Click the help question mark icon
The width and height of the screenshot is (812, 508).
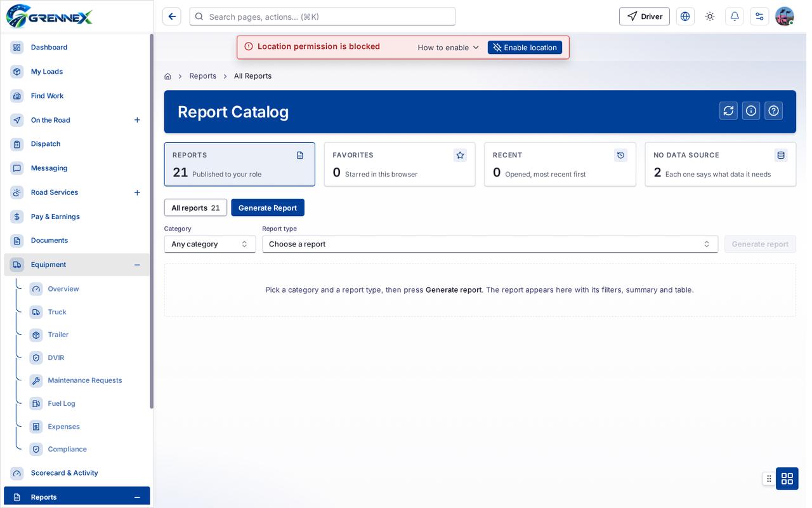(x=773, y=110)
